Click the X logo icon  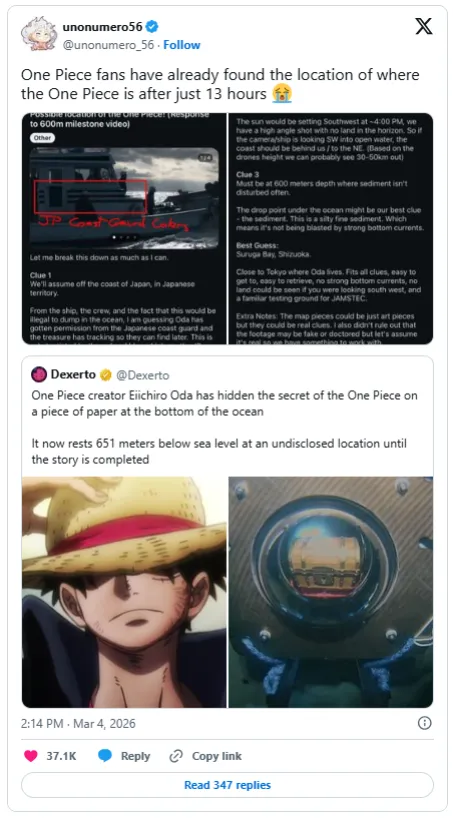(424, 27)
